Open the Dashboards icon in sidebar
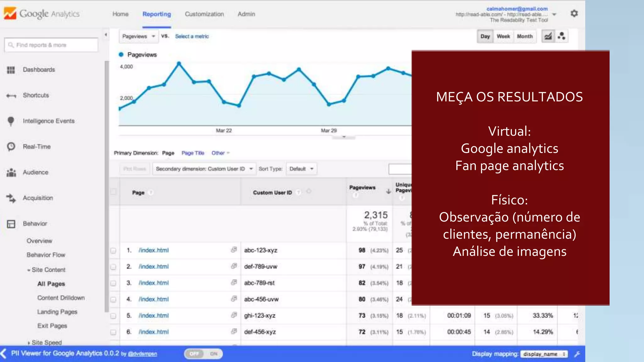Viewport: 644px width, 362px height. coord(11,70)
